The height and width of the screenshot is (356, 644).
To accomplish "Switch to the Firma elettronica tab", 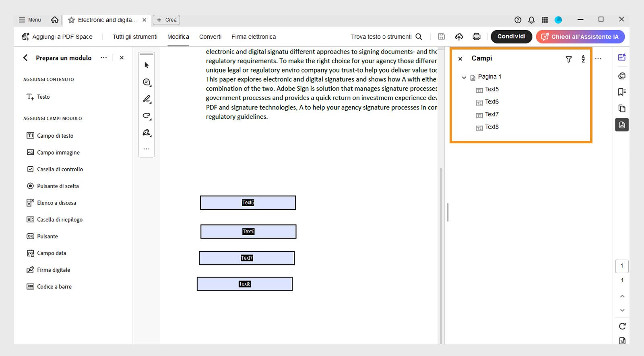I will click(254, 37).
